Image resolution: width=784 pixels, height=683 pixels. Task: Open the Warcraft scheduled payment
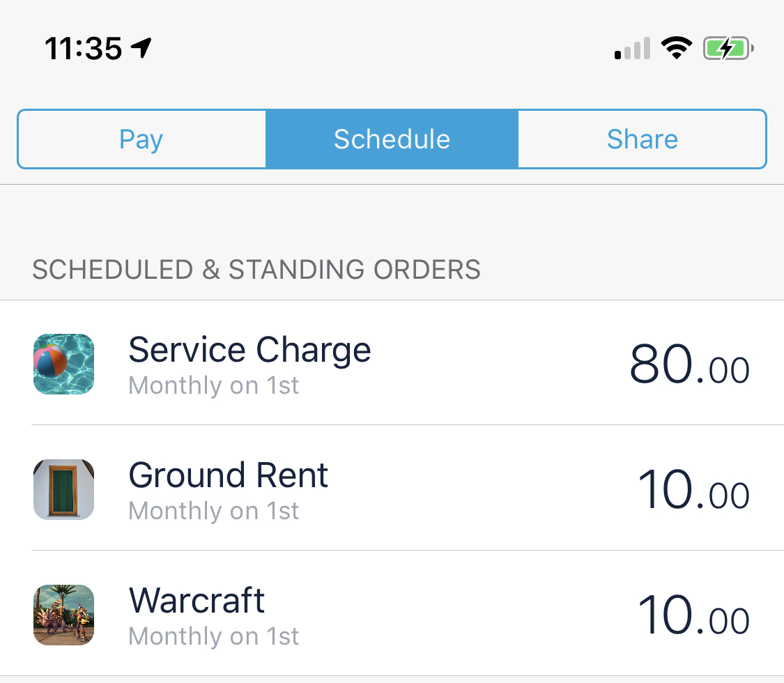pyautogui.click(x=392, y=613)
